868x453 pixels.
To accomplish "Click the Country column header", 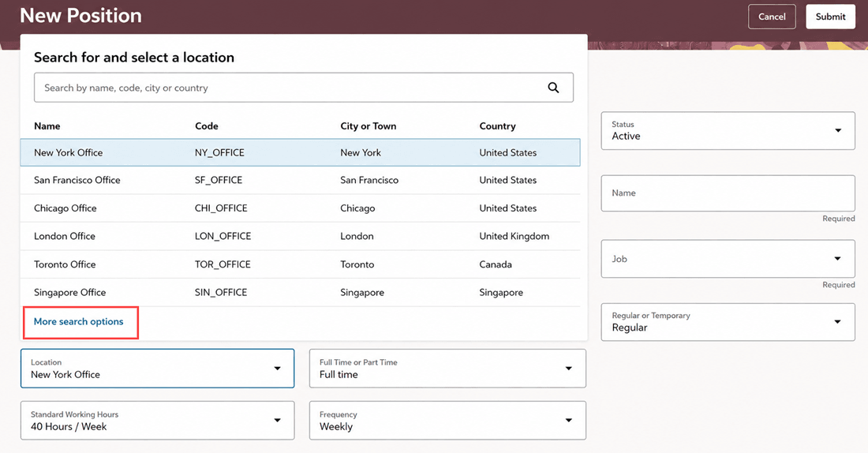I will [497, 126].
